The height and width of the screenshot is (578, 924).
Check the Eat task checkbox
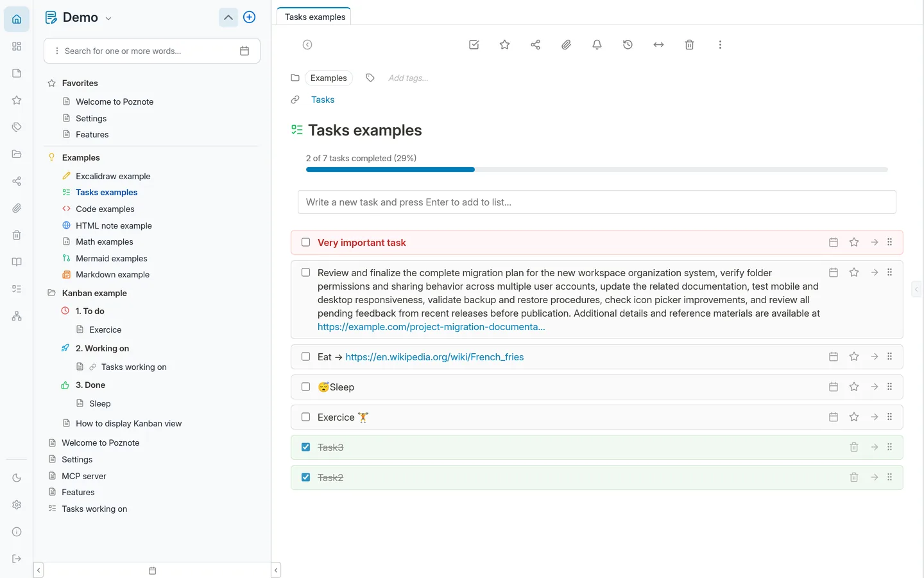point(306,356)
